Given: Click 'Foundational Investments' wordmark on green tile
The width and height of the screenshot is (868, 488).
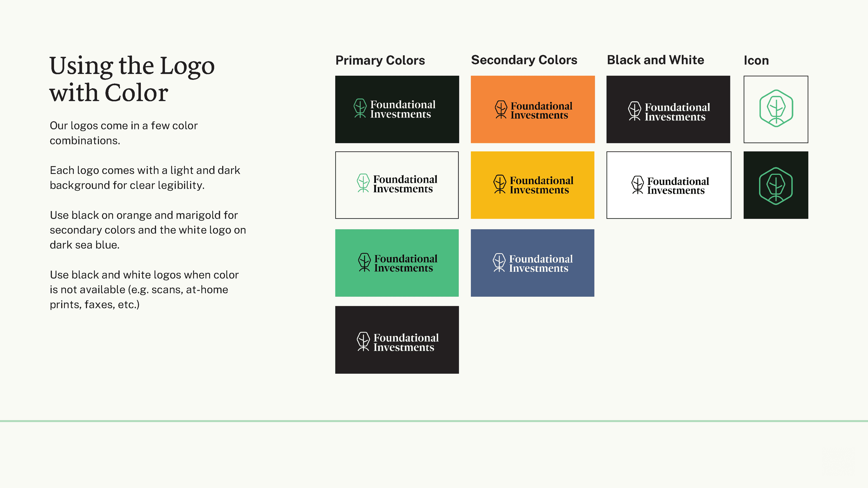Looking at the screenshot, I should [406, 263].
